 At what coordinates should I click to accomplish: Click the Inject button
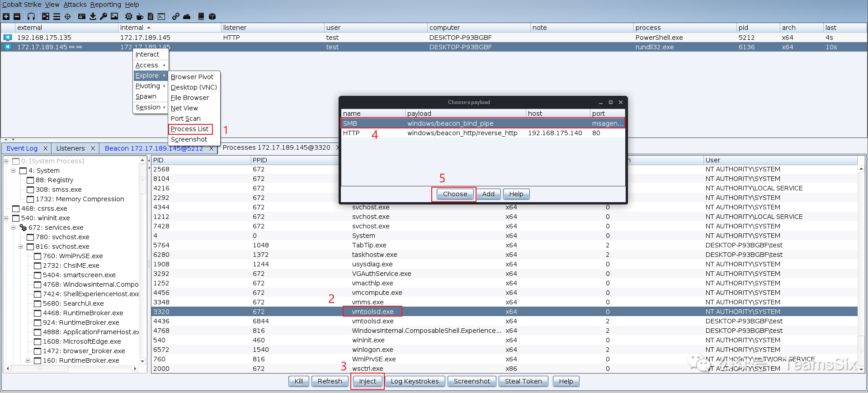368,381
